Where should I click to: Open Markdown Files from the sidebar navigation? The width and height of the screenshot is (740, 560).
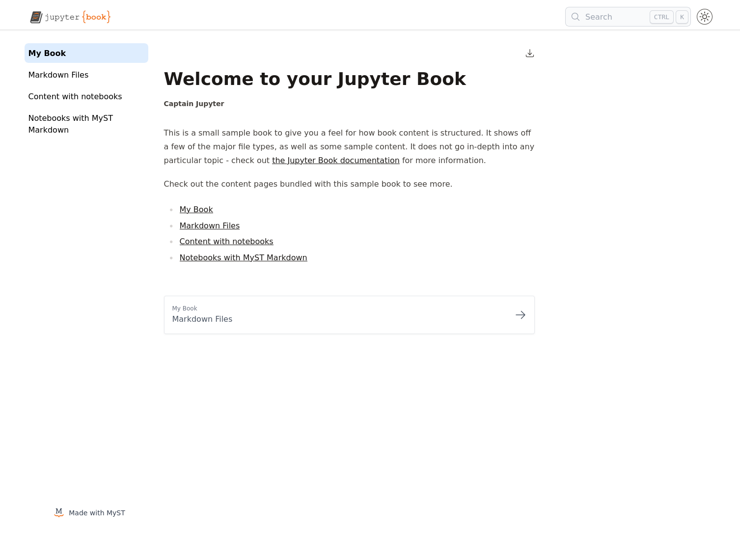(x=58, y=75)
